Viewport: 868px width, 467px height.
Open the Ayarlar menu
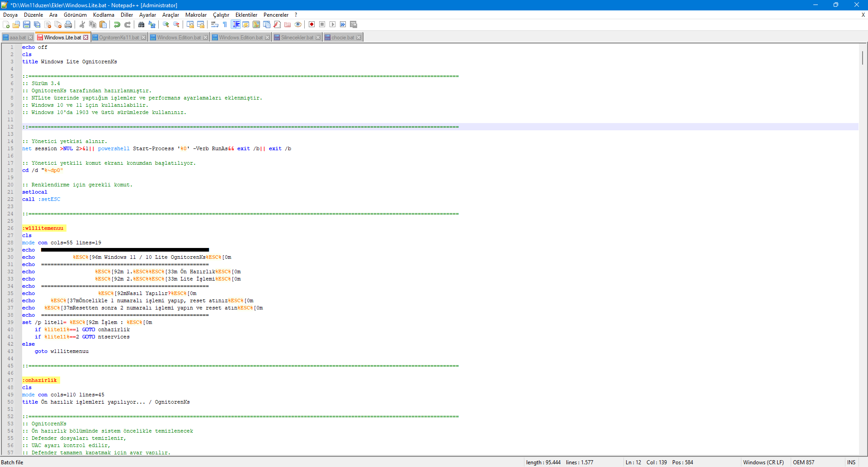(x=147, y=15)
